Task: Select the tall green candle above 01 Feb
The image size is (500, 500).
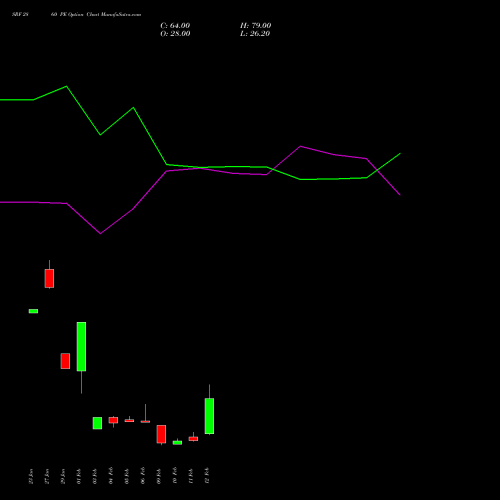Action: (81, 346)
